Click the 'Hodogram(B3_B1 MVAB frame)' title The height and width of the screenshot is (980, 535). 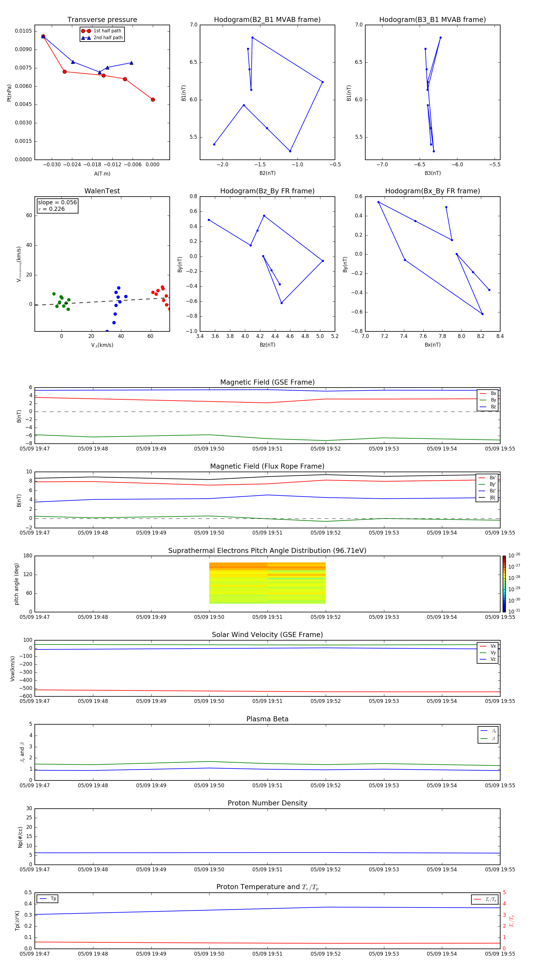point(432,20)
